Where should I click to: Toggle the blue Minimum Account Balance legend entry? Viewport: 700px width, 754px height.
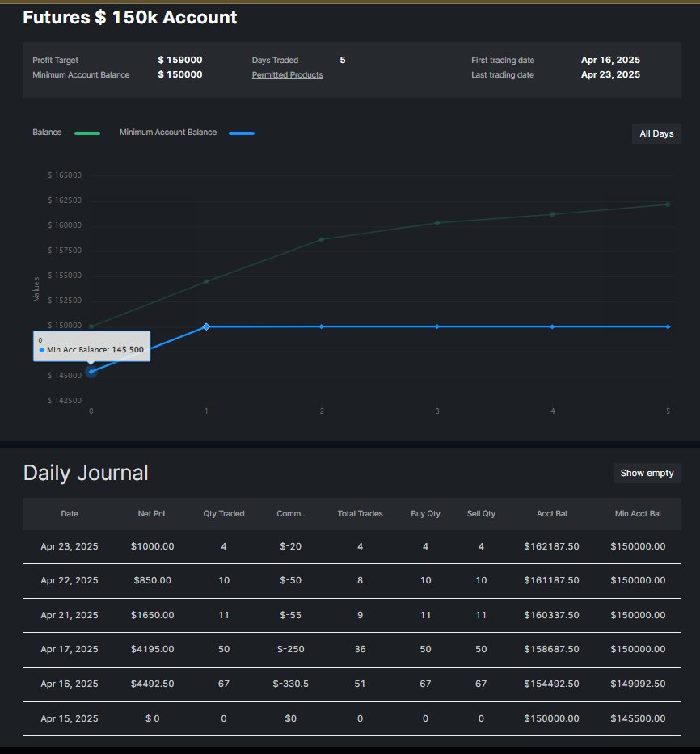[187, 133]
